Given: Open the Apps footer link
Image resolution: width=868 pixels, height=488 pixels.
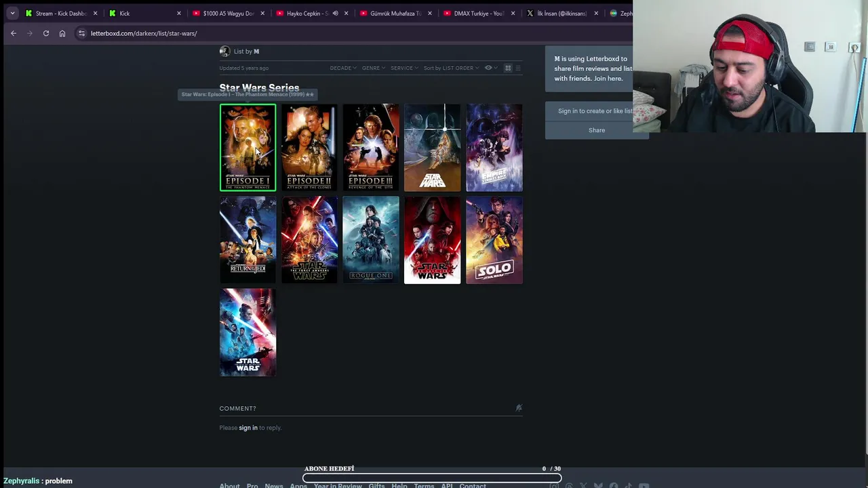Looking at the screenshot, I should coord(298,485).
